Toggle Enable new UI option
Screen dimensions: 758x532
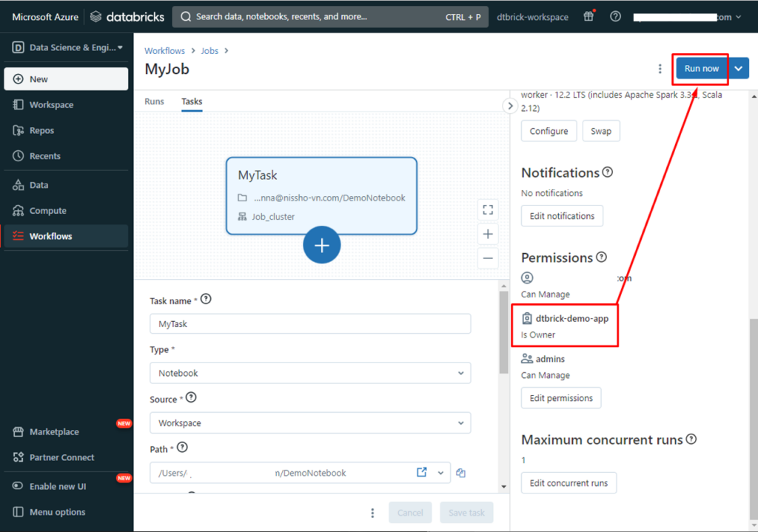(x=57, y=486)
